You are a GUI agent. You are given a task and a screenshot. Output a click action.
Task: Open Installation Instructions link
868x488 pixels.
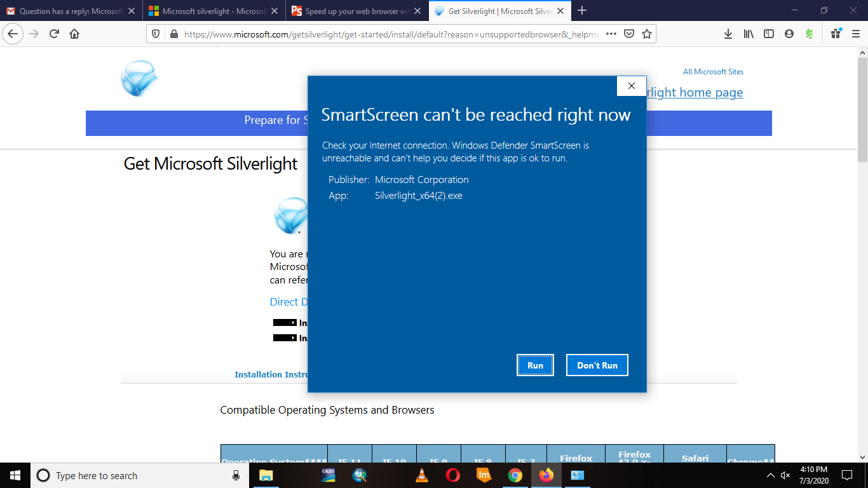[271, 374]
